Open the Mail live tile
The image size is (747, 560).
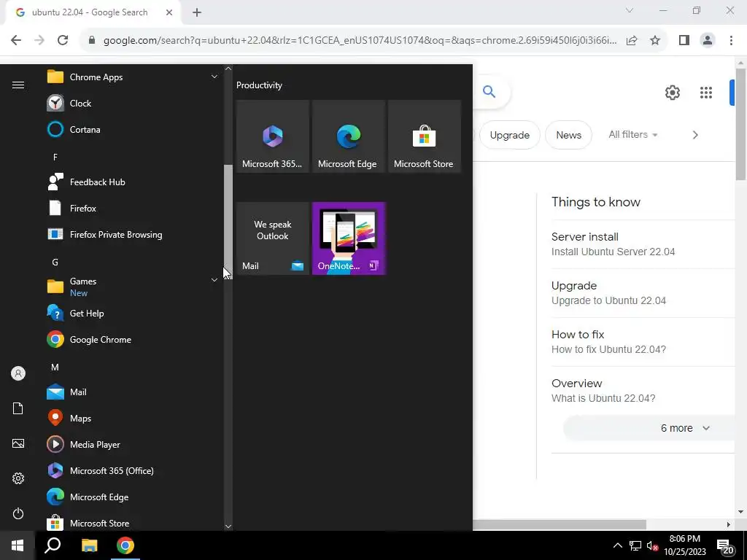click(x=273, y=238)
